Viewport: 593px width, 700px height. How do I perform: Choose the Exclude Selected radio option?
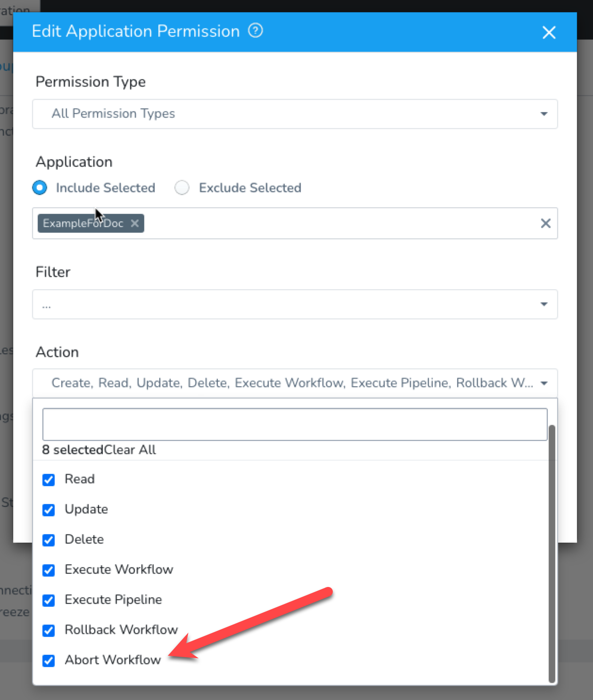tap(182, 187)
